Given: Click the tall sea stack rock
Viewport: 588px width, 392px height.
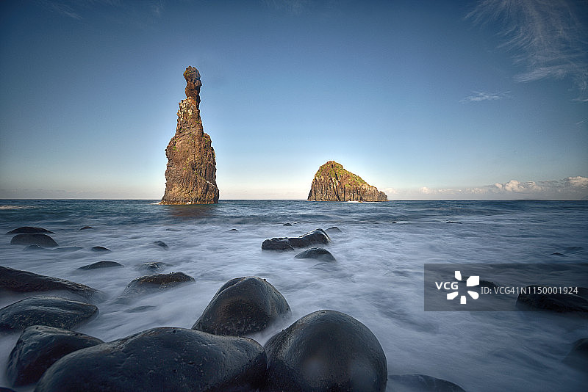Looking at the screenshot, I should [190, 150].
